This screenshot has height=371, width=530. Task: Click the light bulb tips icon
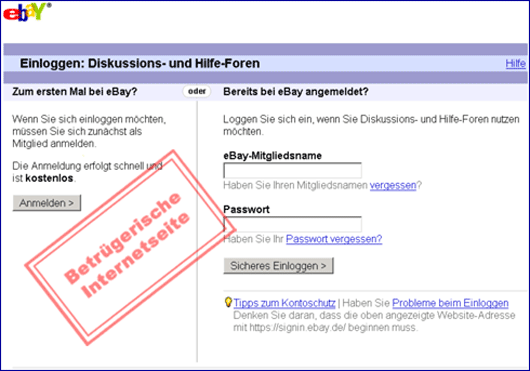[228, 302]
